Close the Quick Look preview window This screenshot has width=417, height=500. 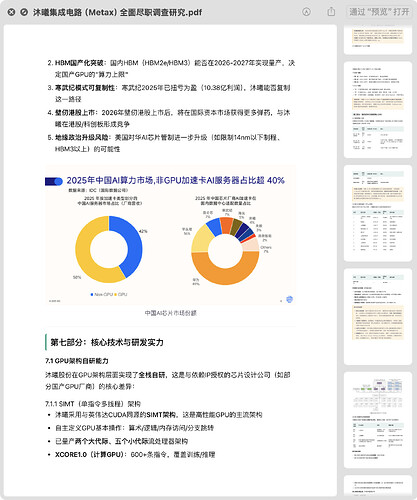point(11,12)
